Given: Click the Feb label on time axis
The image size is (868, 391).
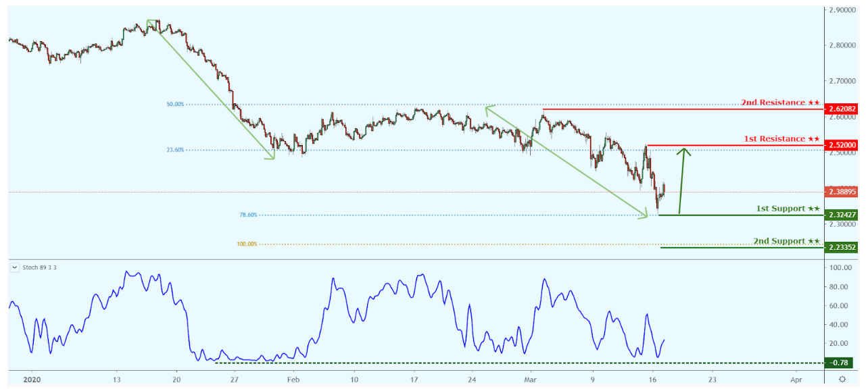Looking at the screenshot, I should tap(292, 380).
